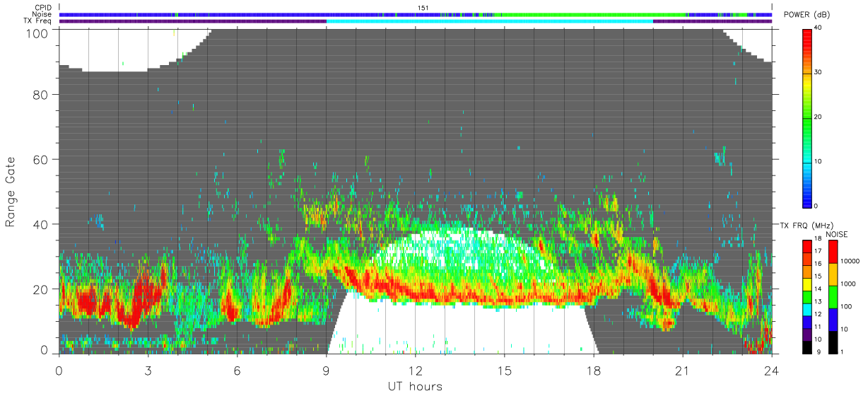Click power legend value 30

pos(818,72)
